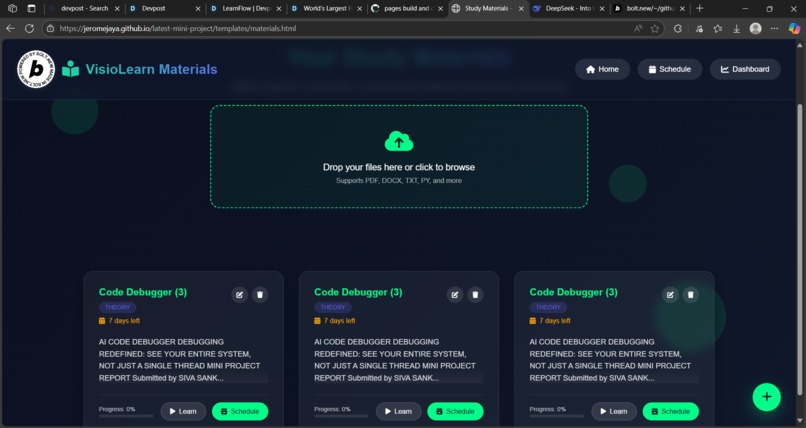
Task: Go to Home in page navigation
Action: coord(602,69)
